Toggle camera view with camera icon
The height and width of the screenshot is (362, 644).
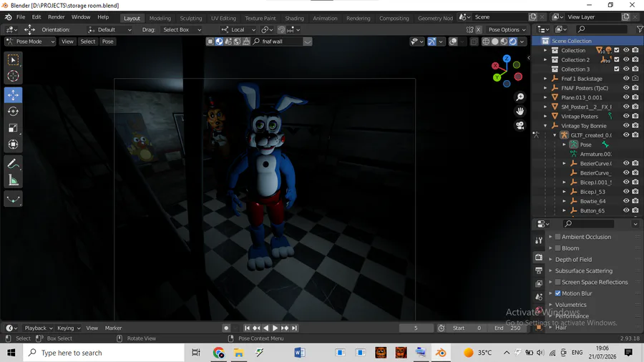click(520, 126)
